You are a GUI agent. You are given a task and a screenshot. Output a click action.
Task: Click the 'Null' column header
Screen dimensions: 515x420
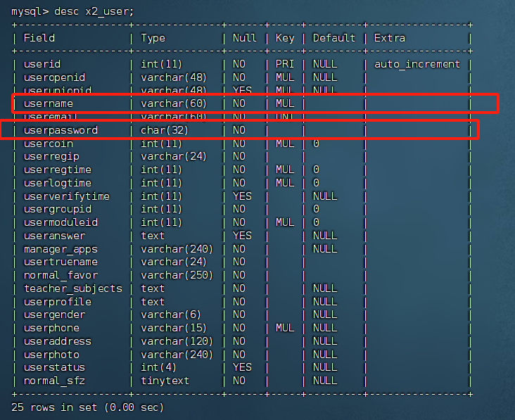click(244, 38)
